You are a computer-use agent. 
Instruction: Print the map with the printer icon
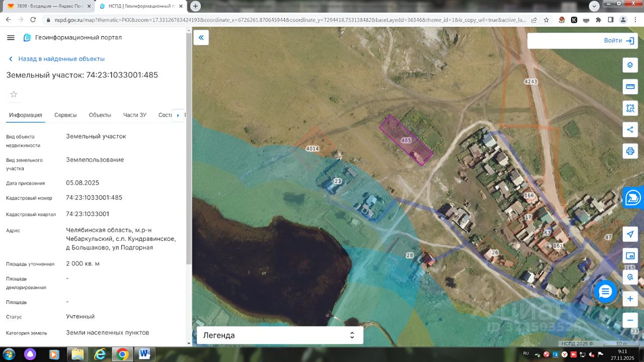(630, 151)
